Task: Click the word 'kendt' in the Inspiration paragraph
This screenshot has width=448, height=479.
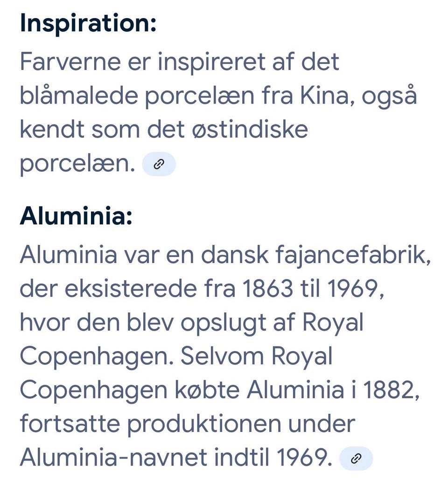Action: coord(52,130)
